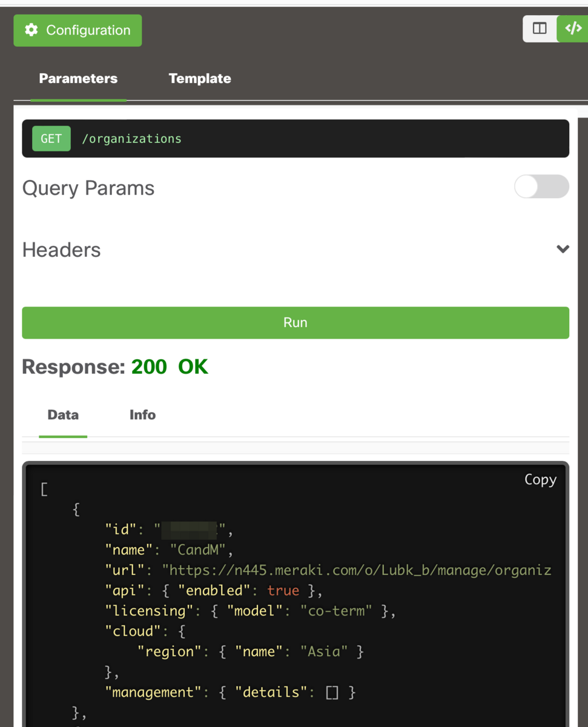Viewport: 588px width, 727px height.
Task: Copy the JSON response
Action: point(540,479)
